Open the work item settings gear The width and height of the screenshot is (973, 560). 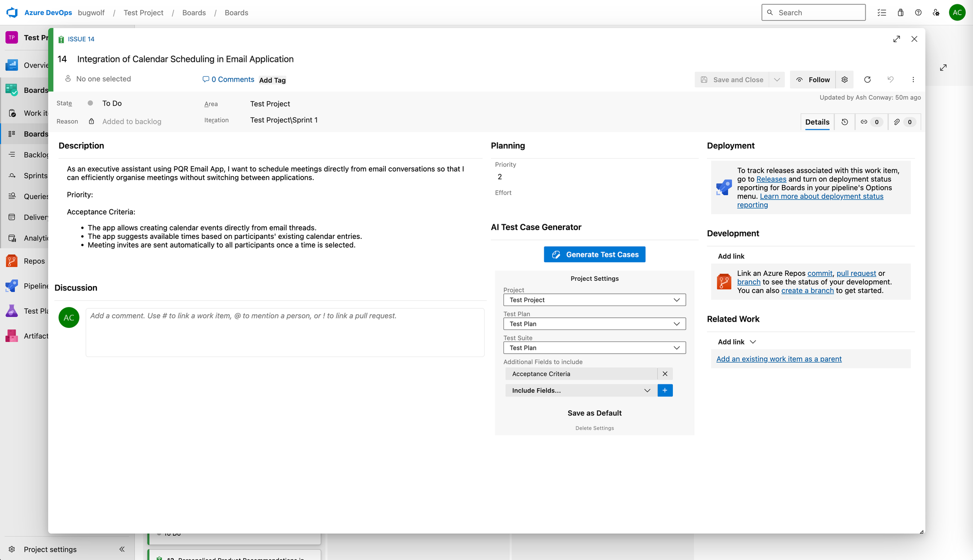845,79
